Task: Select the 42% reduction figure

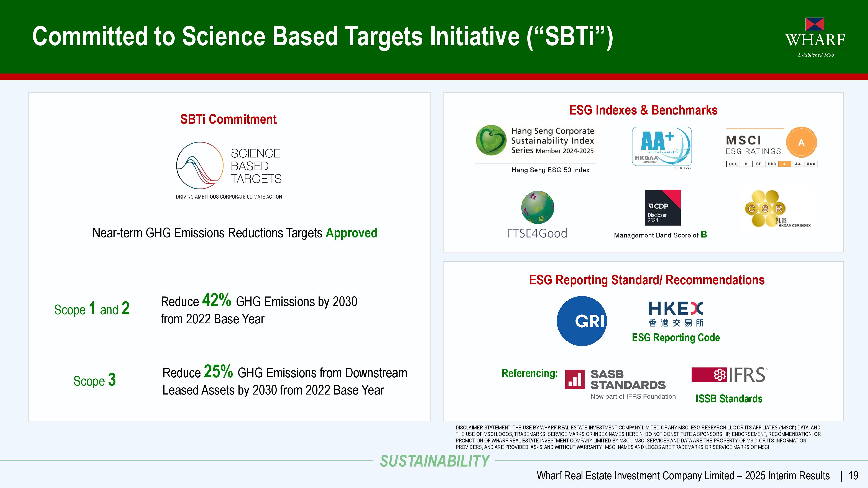Action: pyautogui.click(x=217, y=300)
